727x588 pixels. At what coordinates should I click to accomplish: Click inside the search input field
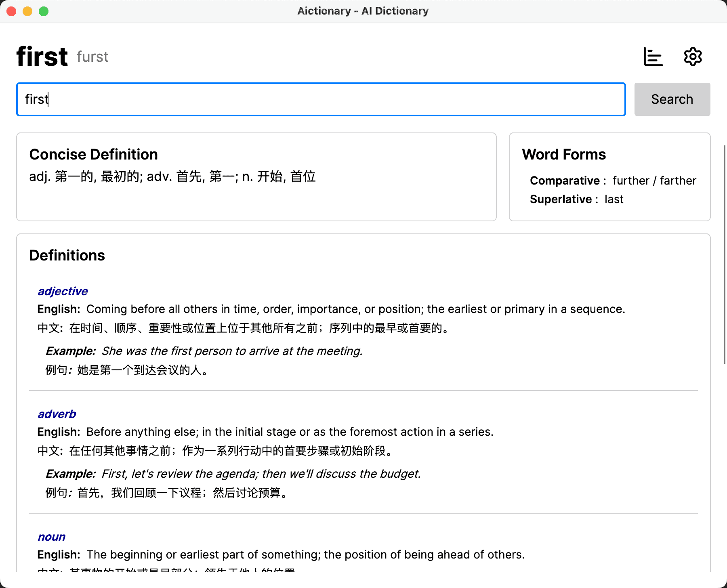[x=319, y=99]
